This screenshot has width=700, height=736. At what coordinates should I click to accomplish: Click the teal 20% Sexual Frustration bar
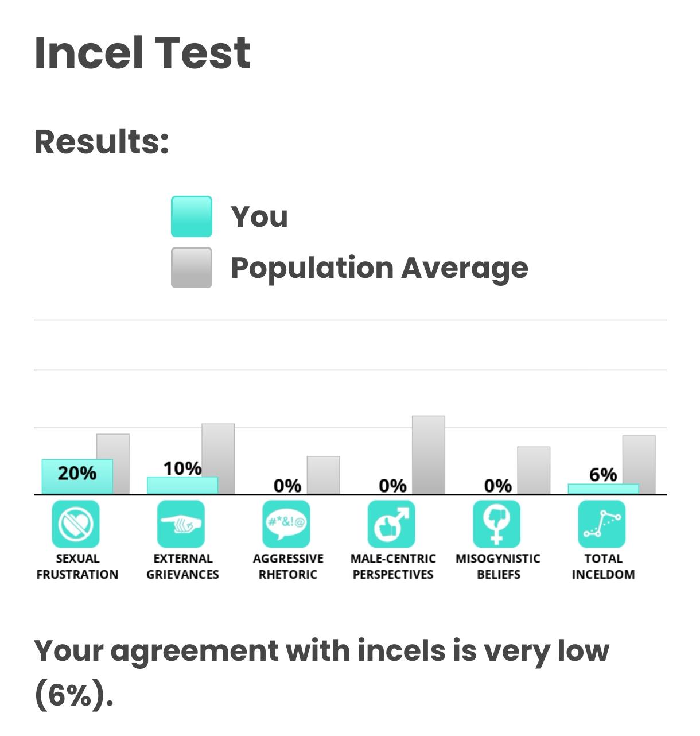coord(77,477)
